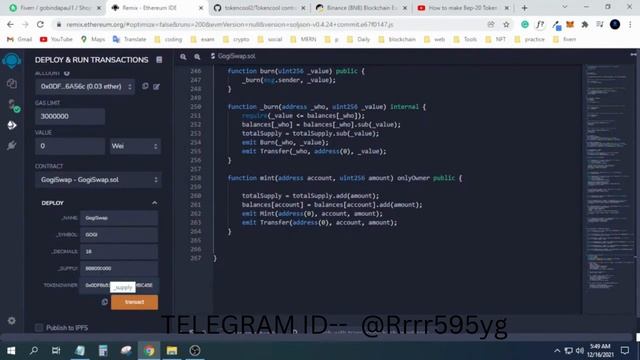
Task: Open Windows Start menu
Action: pos(11,351)
